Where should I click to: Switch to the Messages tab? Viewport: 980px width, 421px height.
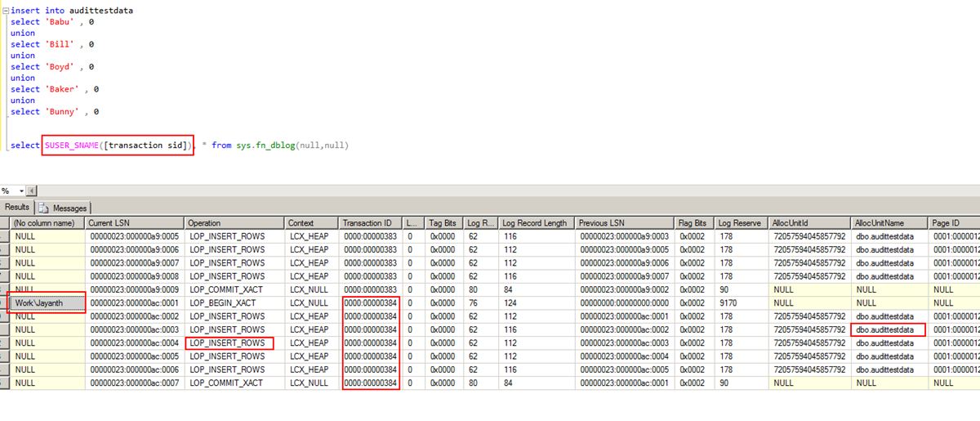point(64,208)
